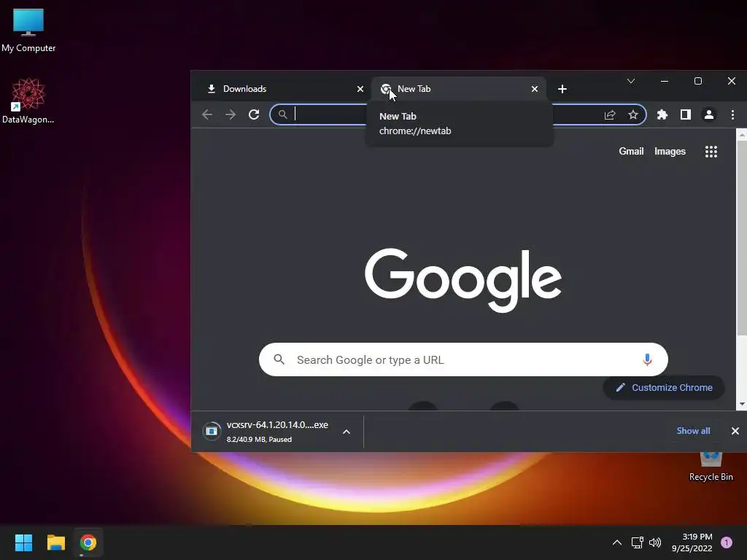Close the Downloads tab
Viewport: 747px width, 560px height.
(x=360, y=89)
